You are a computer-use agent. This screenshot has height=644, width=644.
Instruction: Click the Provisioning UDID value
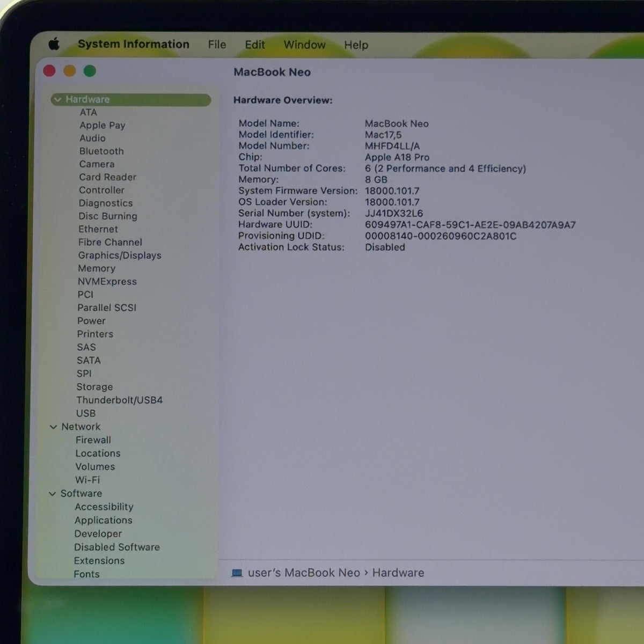coord(441,236)
